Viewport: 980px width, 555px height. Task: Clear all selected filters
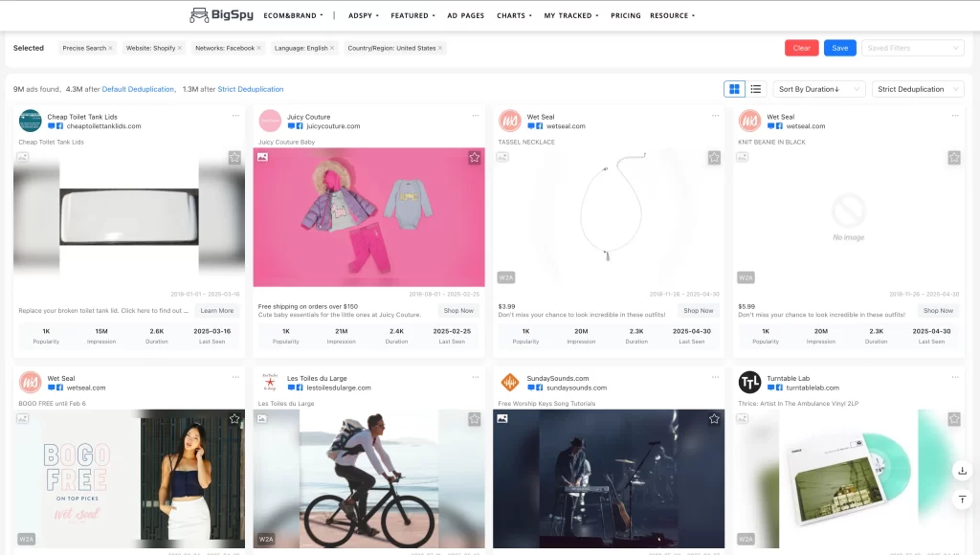(802, 48)
